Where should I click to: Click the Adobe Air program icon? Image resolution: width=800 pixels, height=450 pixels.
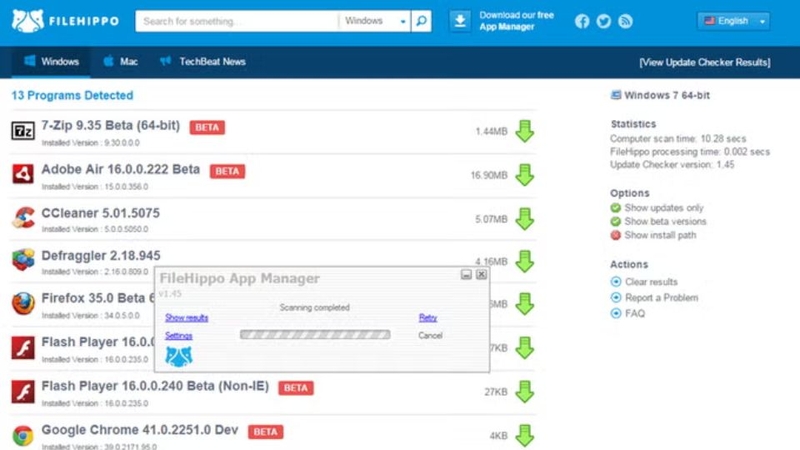coord(23,174)
